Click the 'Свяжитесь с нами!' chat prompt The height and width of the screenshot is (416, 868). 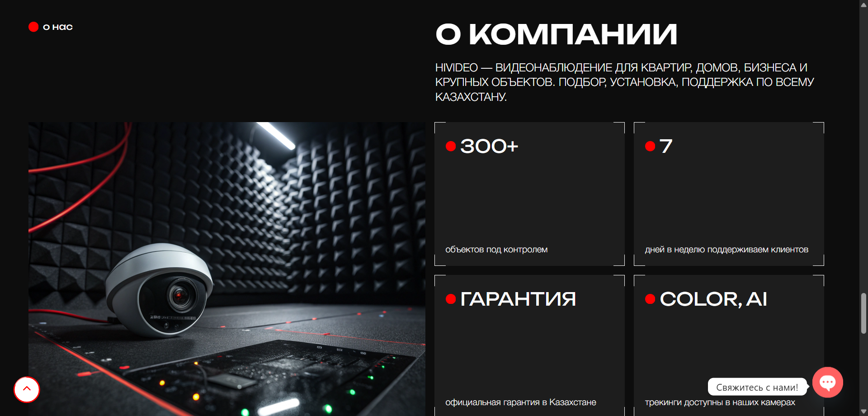tap(757, 387)
